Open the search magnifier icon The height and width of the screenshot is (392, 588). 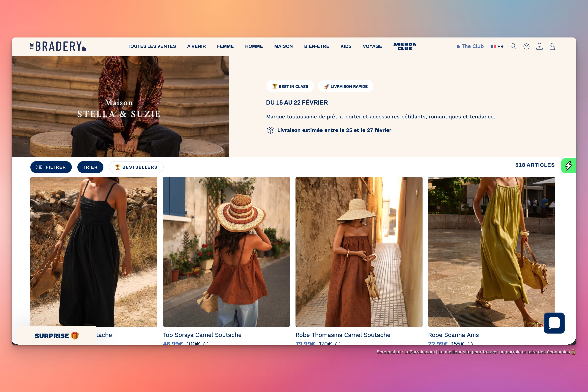[x=513, y=46]
